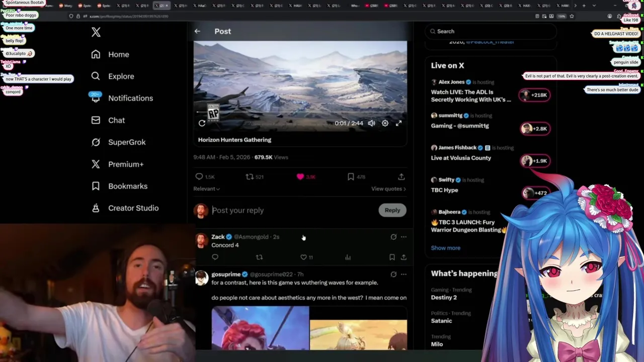Open Home from the sidebar
The width and height of the screenshot is (644, 362).
pos(110,54)
